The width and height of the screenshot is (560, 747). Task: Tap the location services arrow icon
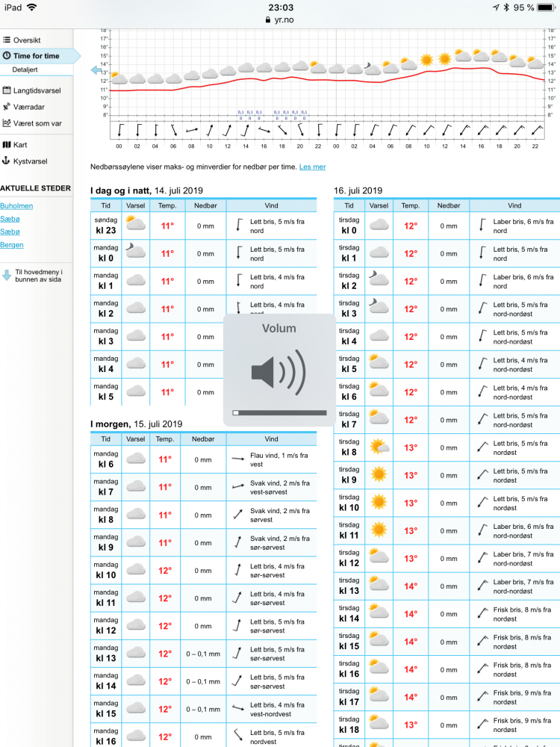pyautogui.click(x=496, y=7)
